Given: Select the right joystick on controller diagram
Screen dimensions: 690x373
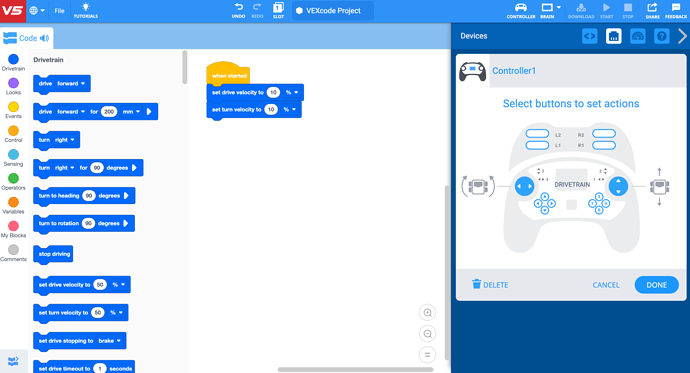Looking at the screenshot, I should click(x=618, y=186).
